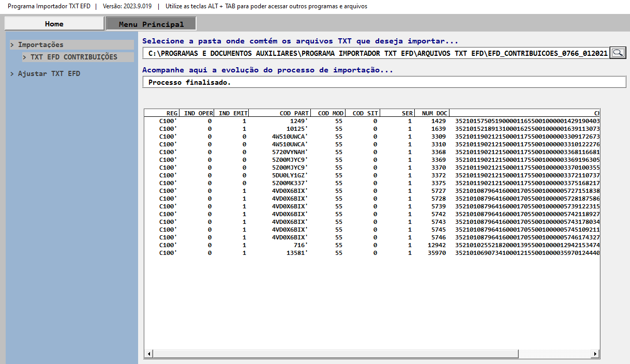This screenshot has width=630, height=364.
Task: Click COD PART cell 716'
Action: 301,245
